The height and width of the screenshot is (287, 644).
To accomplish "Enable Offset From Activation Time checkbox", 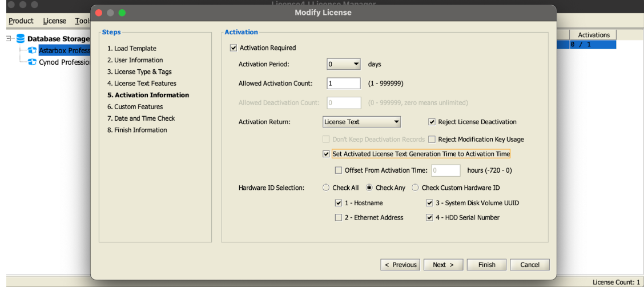I will pyautogui.click(x=339, y=170).
